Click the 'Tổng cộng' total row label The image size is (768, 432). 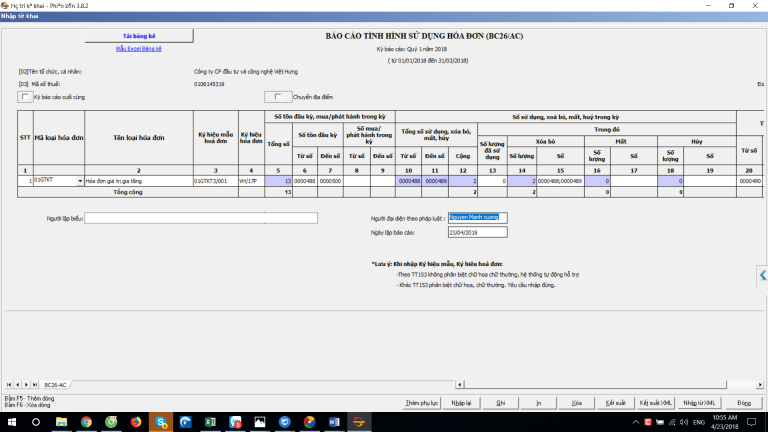click(x=128, y=192)
